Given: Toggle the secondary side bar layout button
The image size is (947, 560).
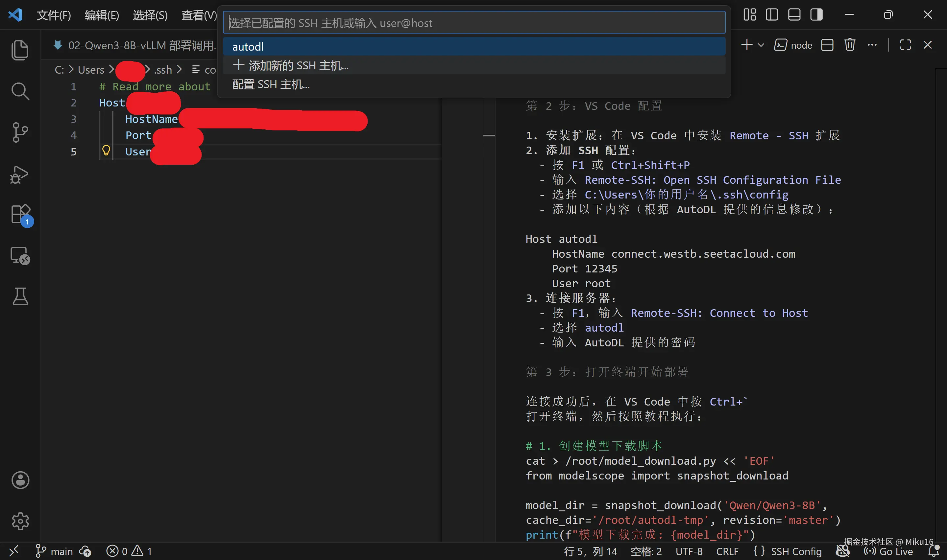Looking at the screenshot, I should point(816,15).
